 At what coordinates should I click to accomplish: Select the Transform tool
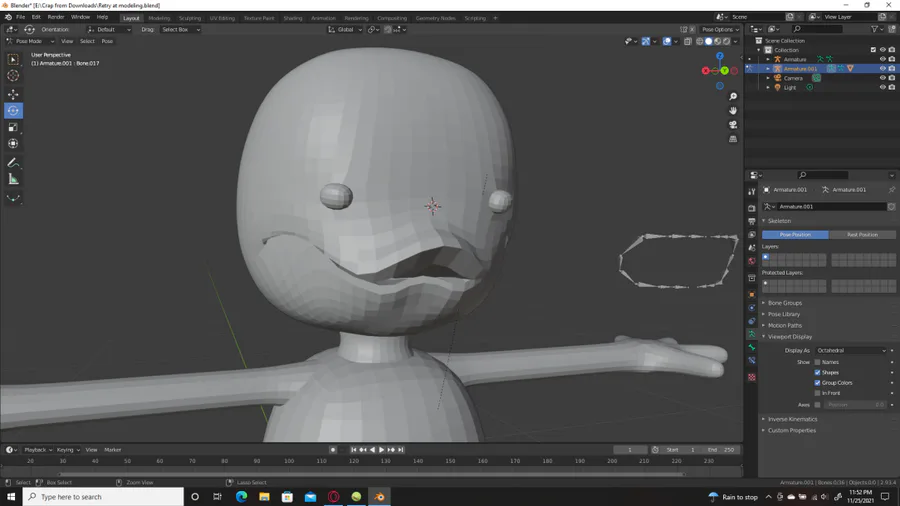(x=13, y=144)
